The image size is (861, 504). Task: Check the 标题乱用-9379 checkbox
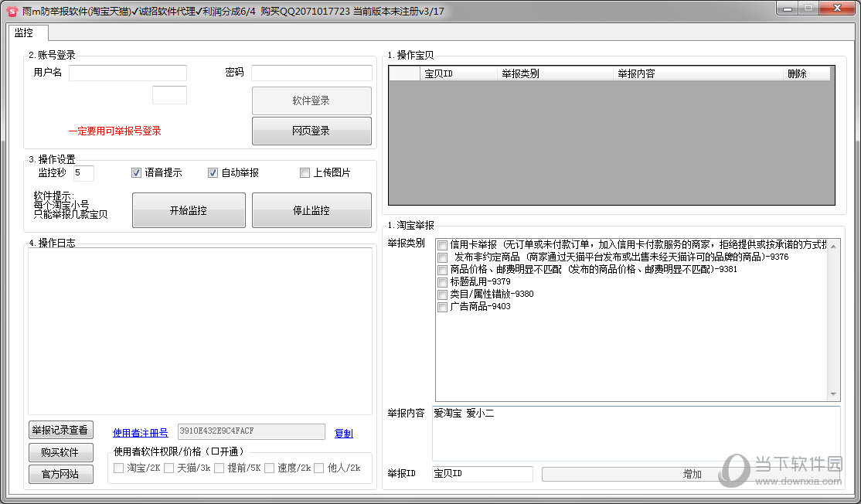442,282
